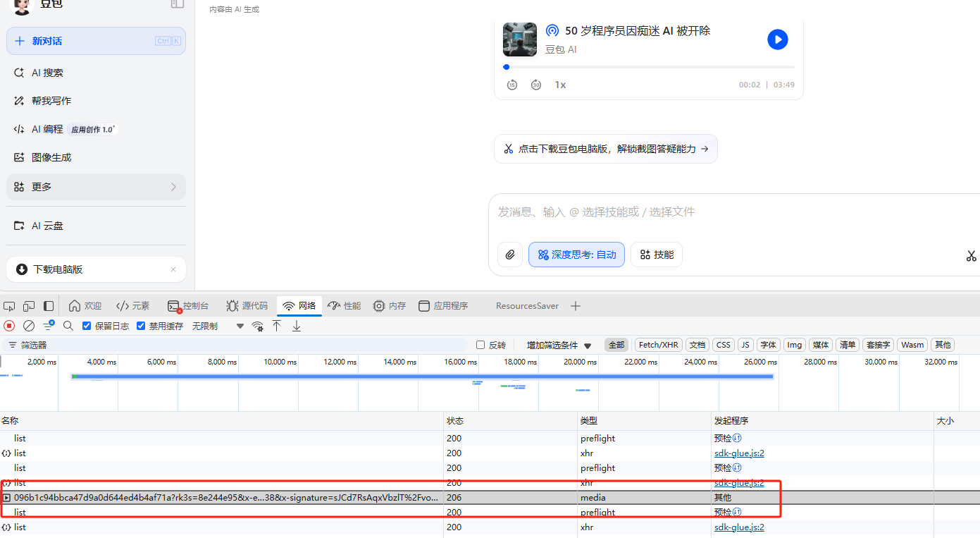The height and width of the screenshot is (538, 980).
Task: Open AI 搜索 in sidebar
Action: (96, 73)
